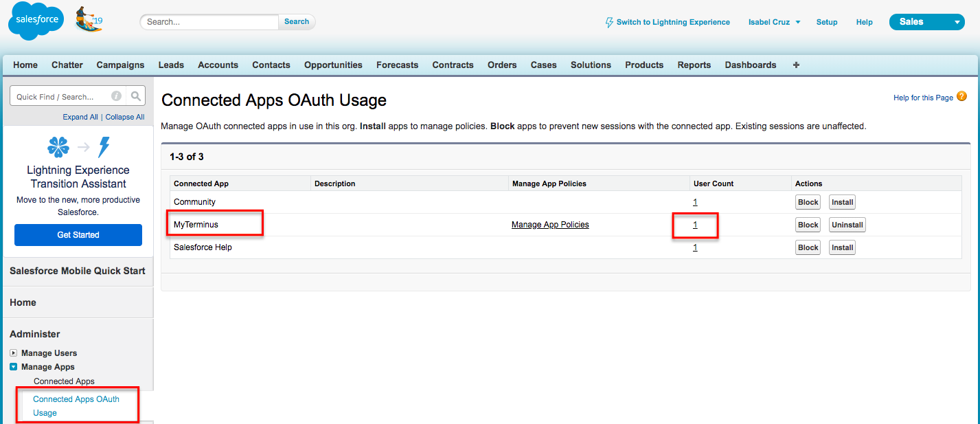Open MyTerminus user count link
The image size is (980, 424).
pos(695,225)
